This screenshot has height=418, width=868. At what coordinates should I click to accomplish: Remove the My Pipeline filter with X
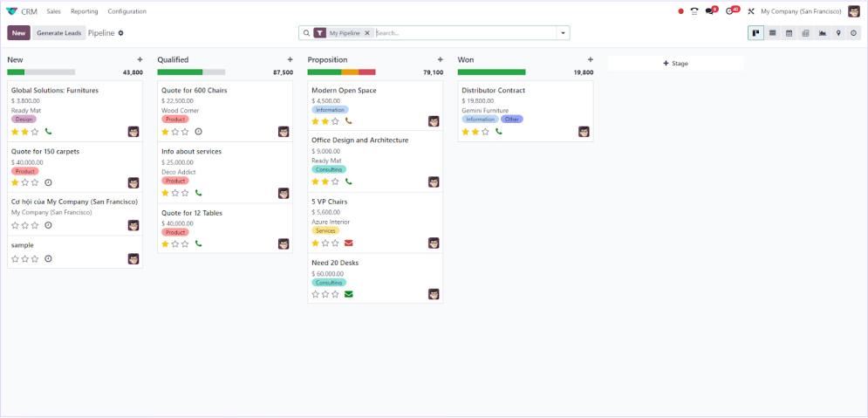coord(367,33)
